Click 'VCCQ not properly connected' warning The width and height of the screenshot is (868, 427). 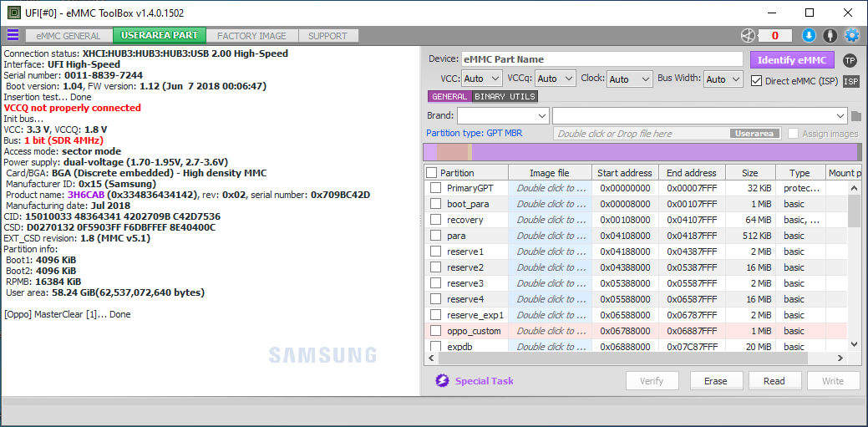pos(73,108)
